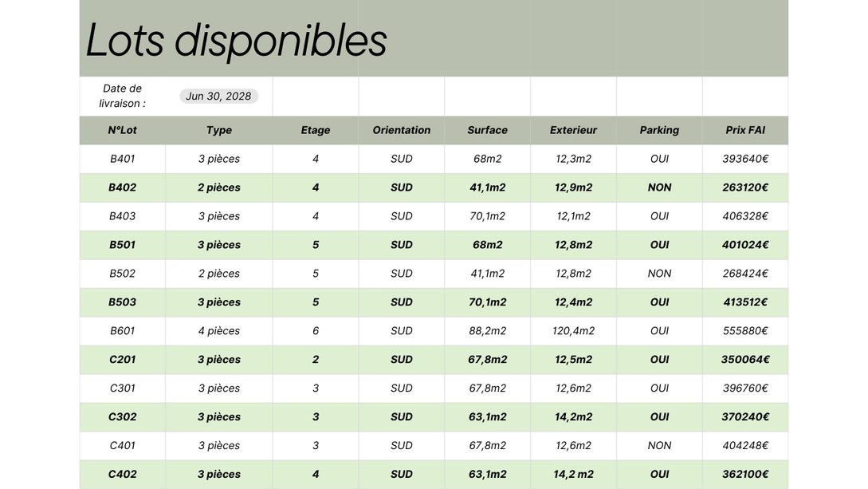Click the 263120€ price cell
The height and width of the screenshot is (489, 868).
coord(745,187)
